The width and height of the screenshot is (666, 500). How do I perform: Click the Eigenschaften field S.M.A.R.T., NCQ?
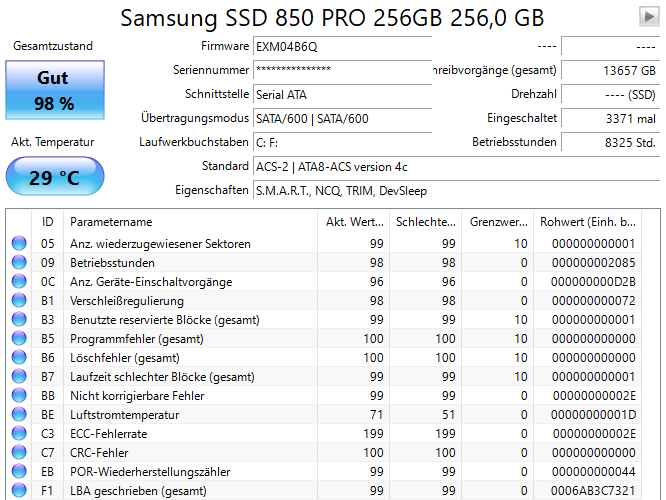pyautogui.click(x=457, y=191)
